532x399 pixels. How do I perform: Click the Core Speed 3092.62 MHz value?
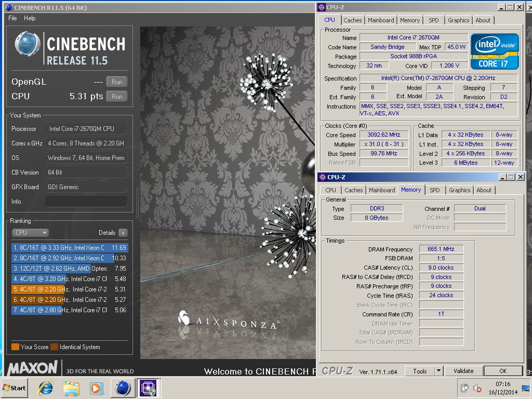click(x=384, y=135)
